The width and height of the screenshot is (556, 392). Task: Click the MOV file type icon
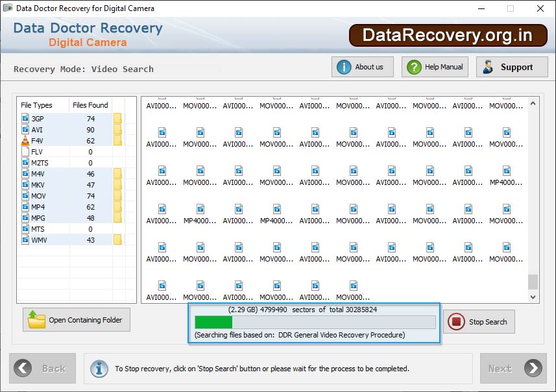pyautogui.click(x=25, y=195)
